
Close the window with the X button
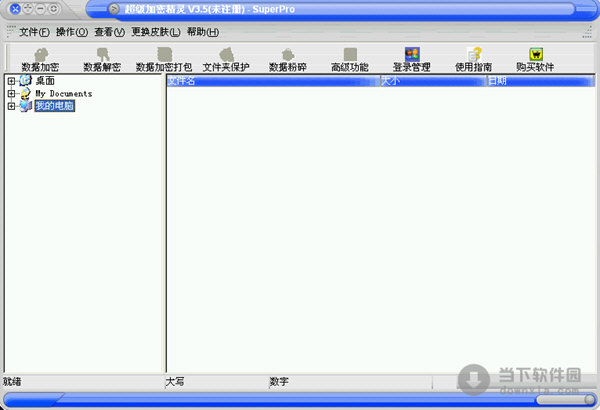tap(15, 9)
